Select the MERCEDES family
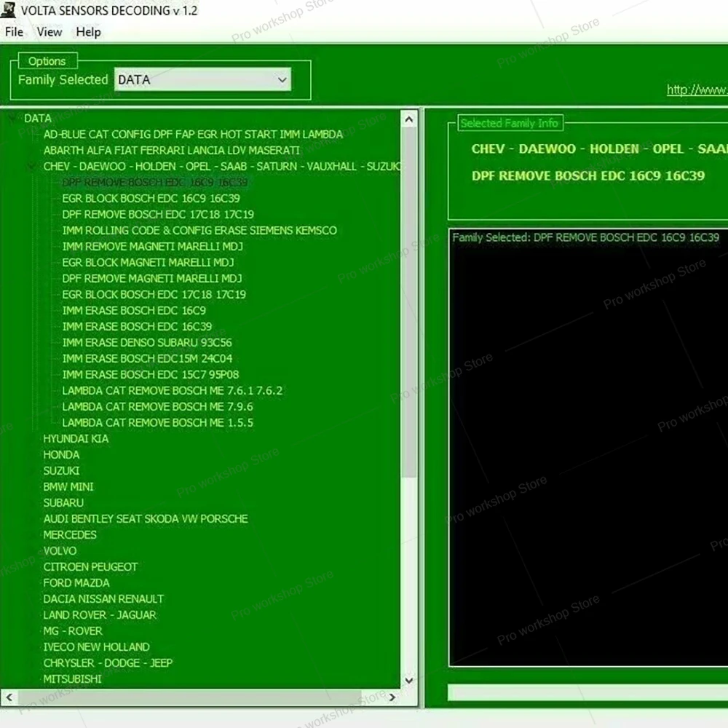 point(70,535)
